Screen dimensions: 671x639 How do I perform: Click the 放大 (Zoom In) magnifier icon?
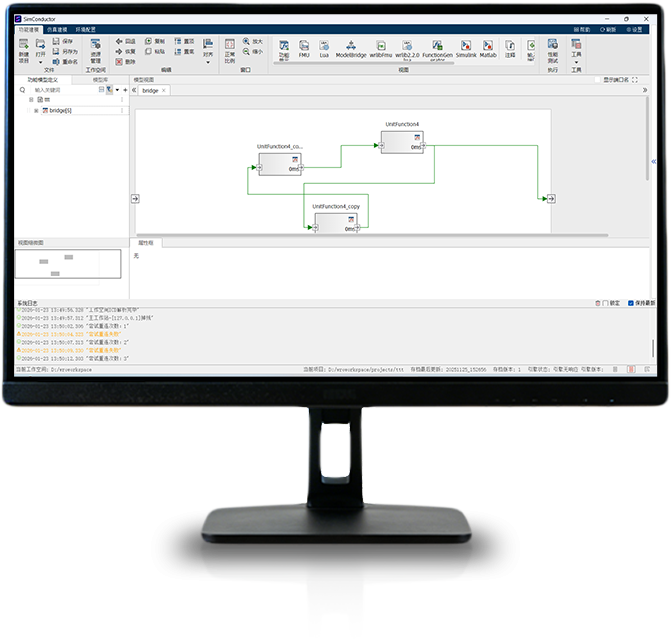[x=246, y=41]
